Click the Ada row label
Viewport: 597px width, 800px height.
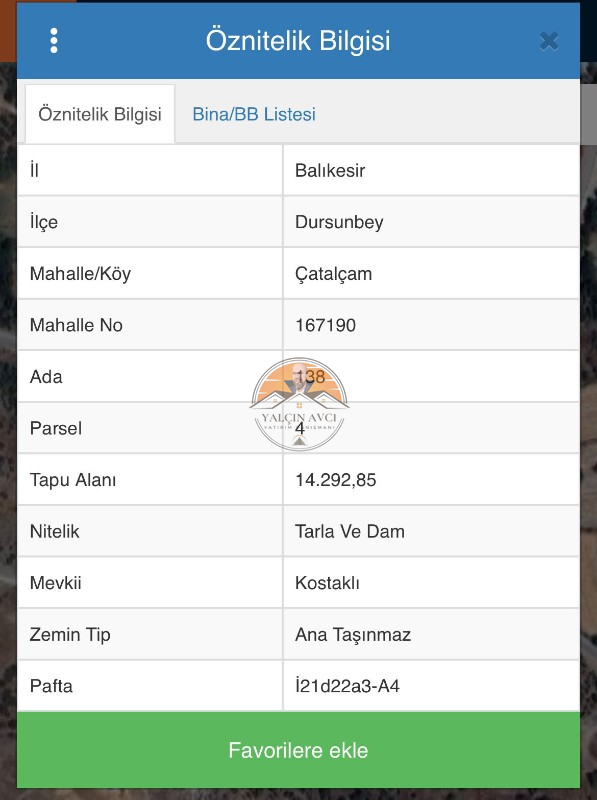pyautogui.click(x=46, y=377)
